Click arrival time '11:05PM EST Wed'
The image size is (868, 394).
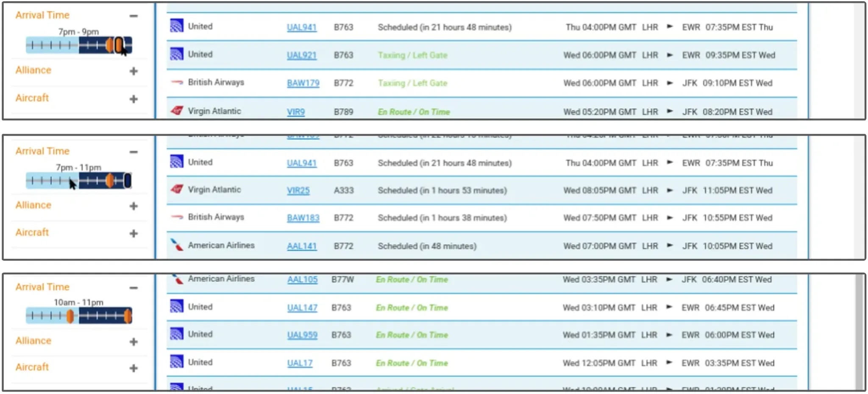737,190
